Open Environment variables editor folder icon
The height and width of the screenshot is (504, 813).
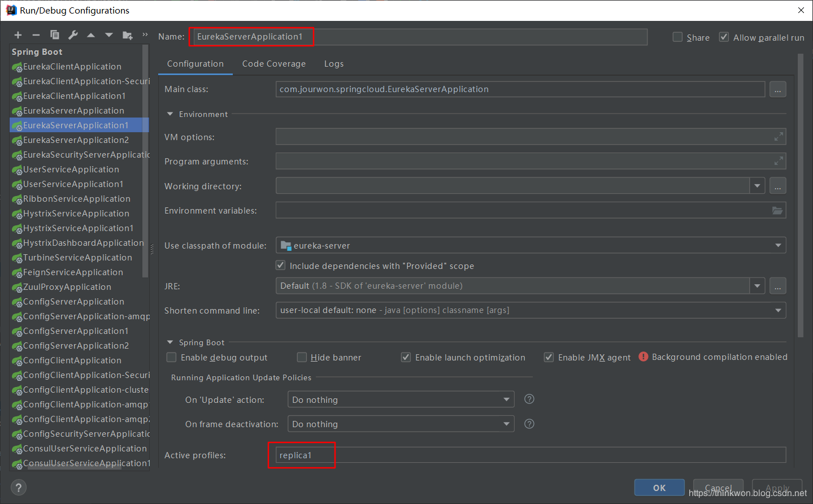pyautogui.click(x=777, y=211)
